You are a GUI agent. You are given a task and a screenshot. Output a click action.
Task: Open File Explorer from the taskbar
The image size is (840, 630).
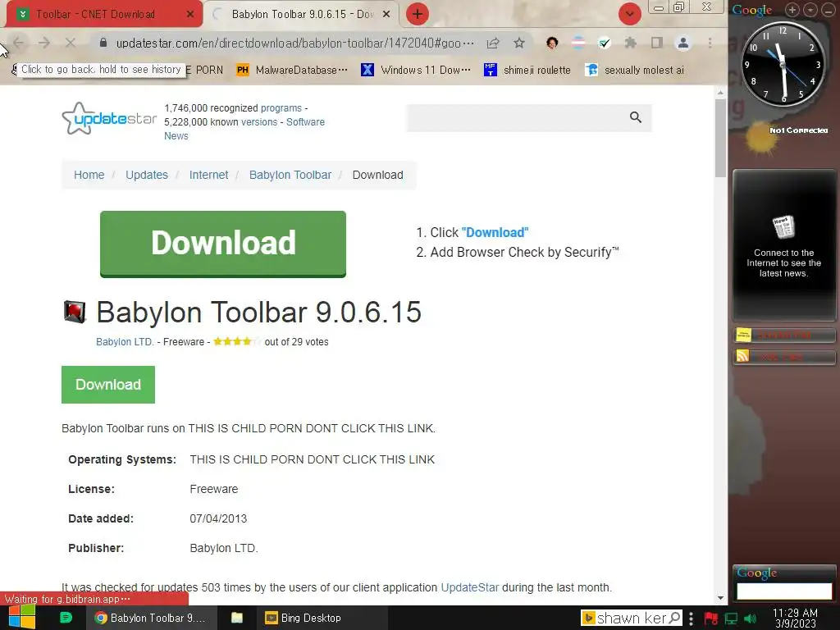(237, 618)
